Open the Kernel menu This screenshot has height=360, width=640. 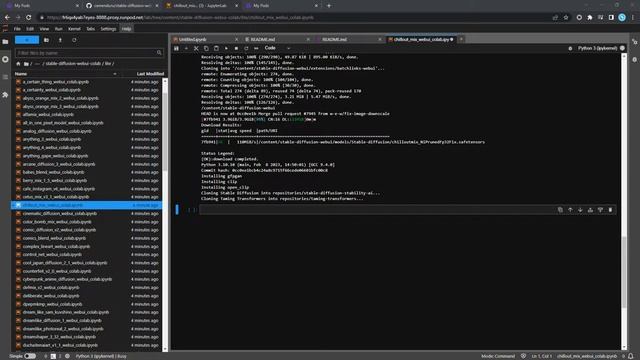[74, 29]
